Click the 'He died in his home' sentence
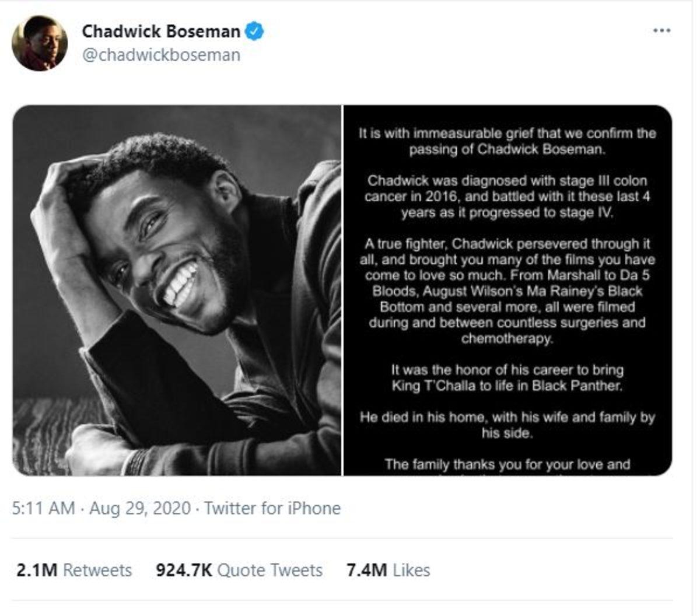The width and height of the screenshot is (700, 616). [x=507, y=425]
